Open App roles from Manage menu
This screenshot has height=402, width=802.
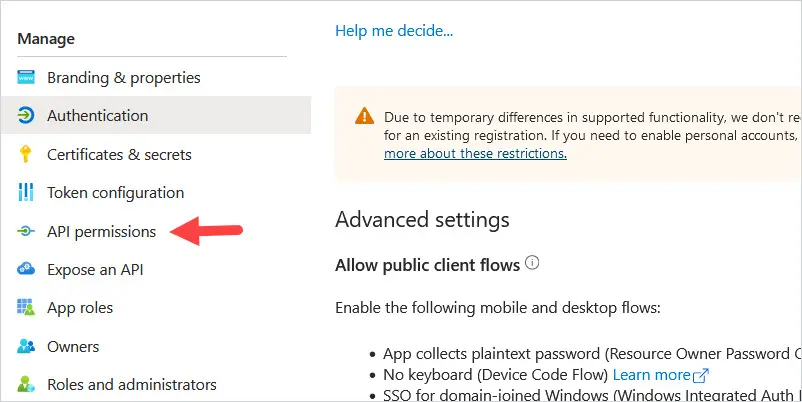coord(80,308)
